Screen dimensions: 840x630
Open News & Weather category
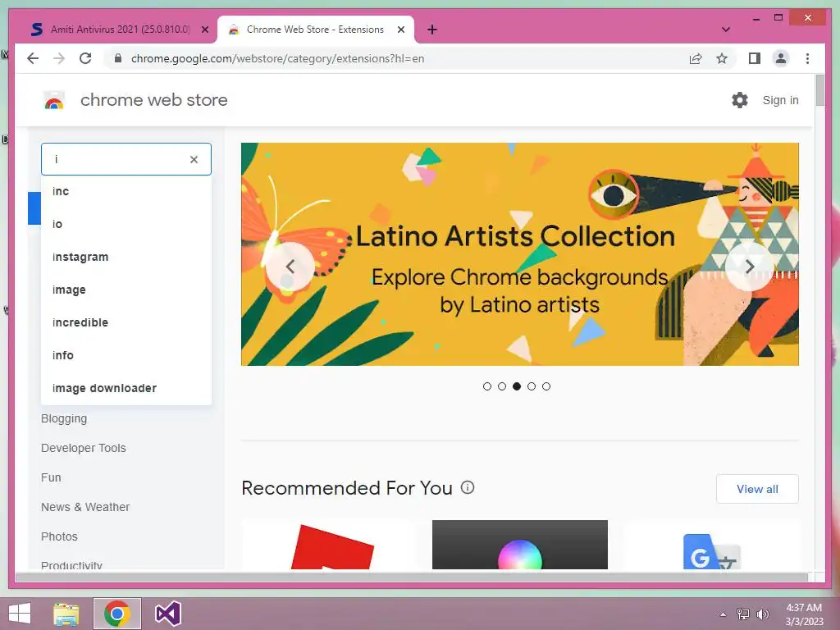point(85,507)
